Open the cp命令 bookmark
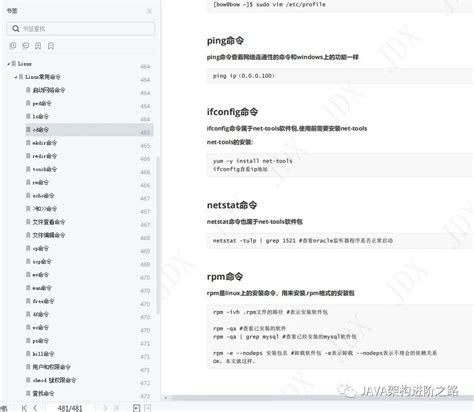This screenshot has width=474, height=412. [40, 248]
